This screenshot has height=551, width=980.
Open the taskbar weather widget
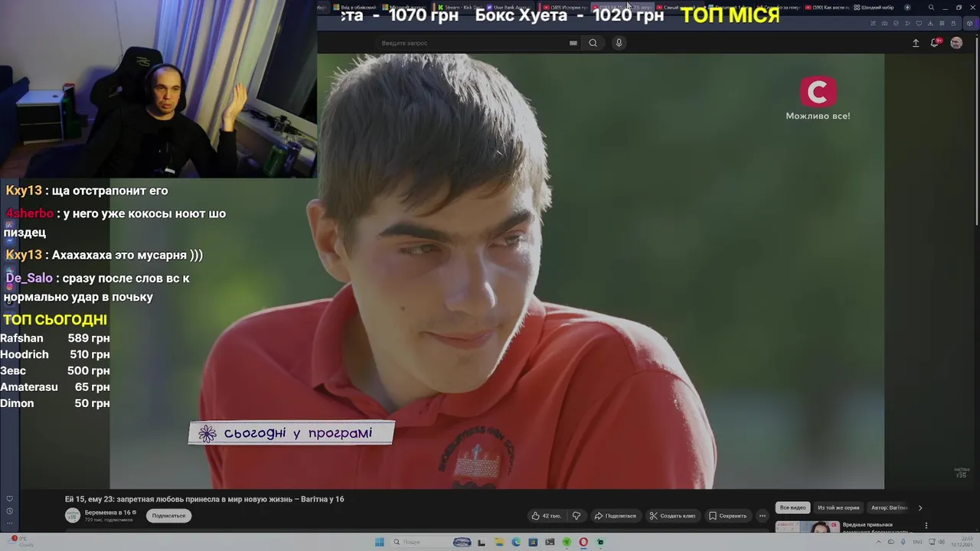20,542
